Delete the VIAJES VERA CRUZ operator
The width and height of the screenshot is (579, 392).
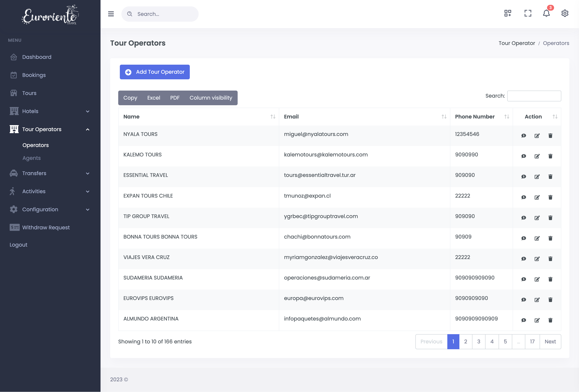pos(550,259)
